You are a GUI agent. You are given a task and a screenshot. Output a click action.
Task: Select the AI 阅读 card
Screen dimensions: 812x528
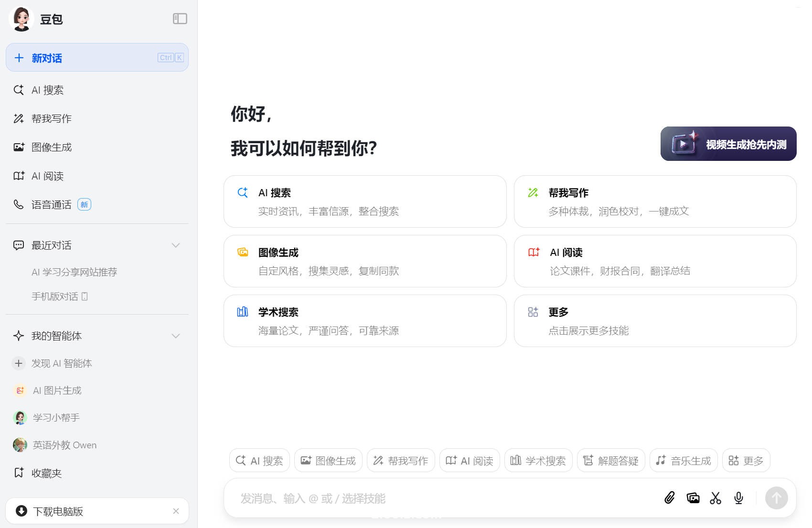[x=655, y=261]
